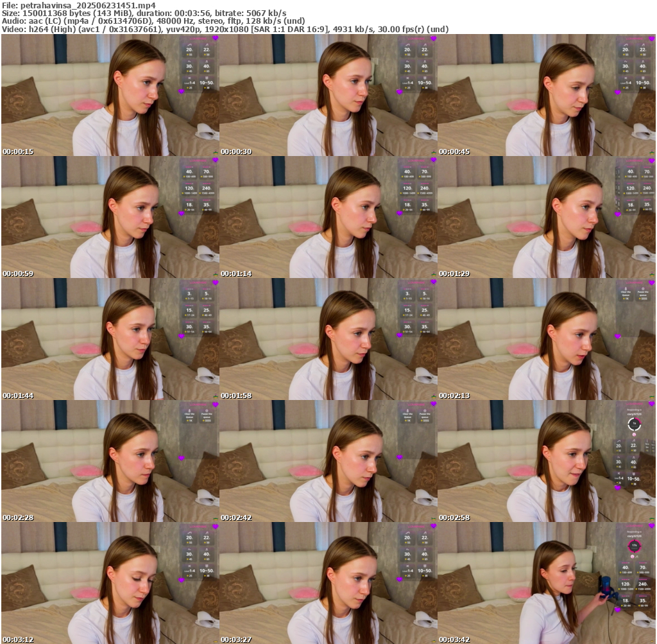The image size is (657, 644).
Task: Click the 240 tile in the 00:00:59 overlay
Action: (x=207, y=190)
